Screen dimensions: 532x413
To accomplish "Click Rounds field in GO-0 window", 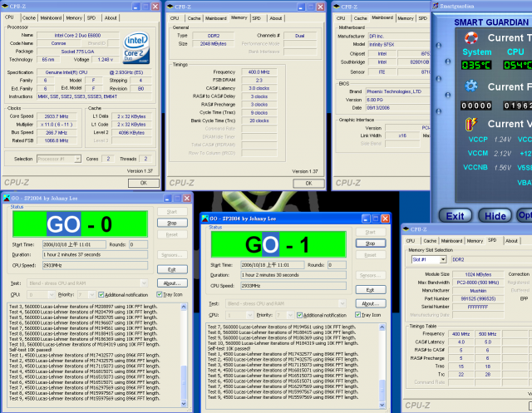I will coord(138,244).
